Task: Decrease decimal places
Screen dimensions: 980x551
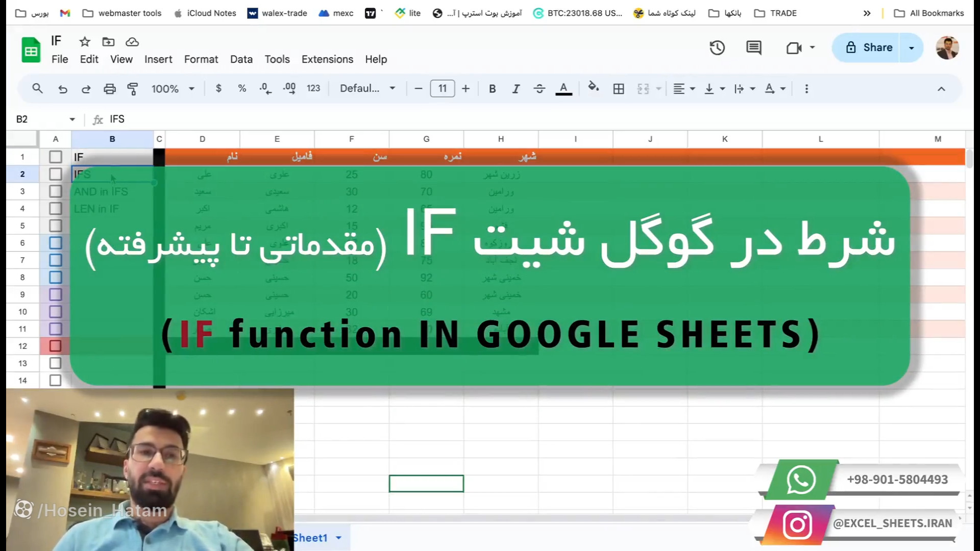Action: (265, 88)
